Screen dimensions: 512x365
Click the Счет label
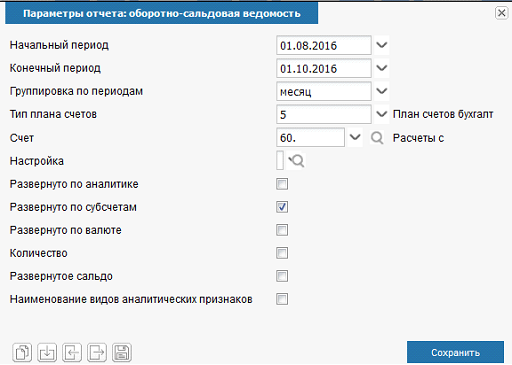(x=22, y=138)
